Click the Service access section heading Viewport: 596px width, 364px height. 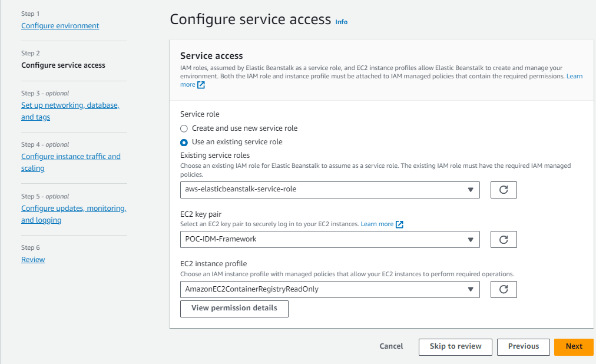[211, 56]
